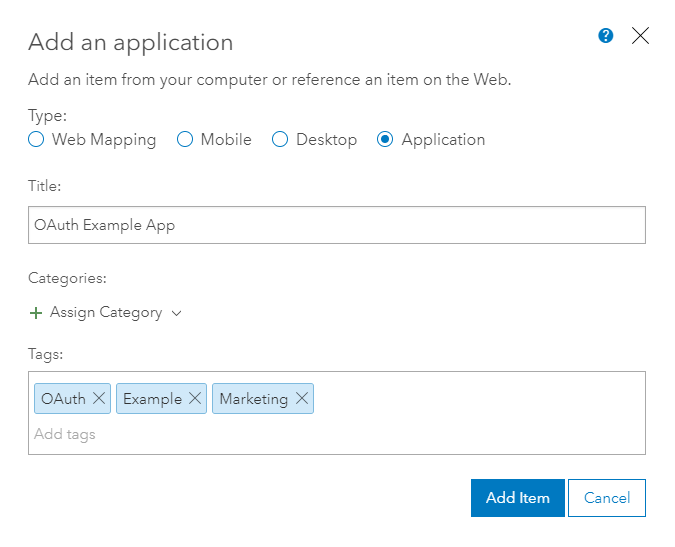The height and width of the screenshot is (547, 675).
Task: Click into the Title text field
Action: 336,225
